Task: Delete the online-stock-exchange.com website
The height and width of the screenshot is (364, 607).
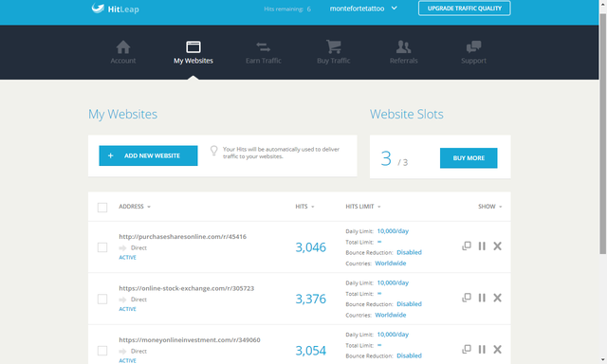Action: click(x=497, y=298)
